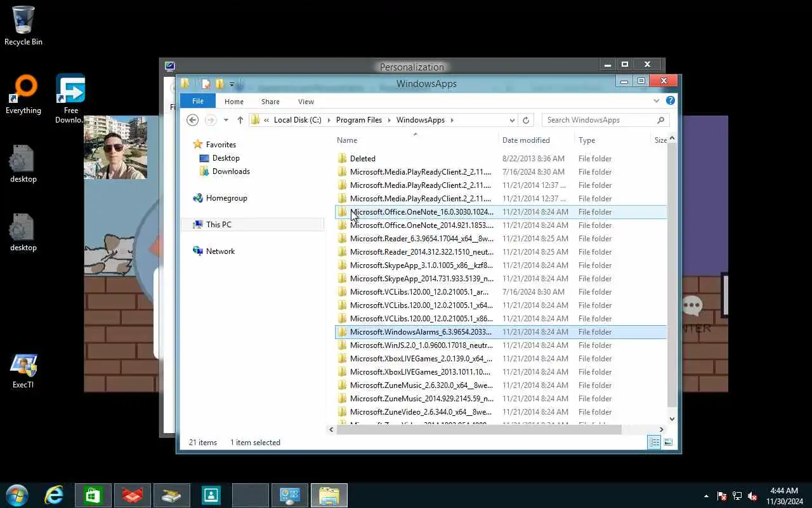Click Program Files in the address bar
The image size is (812, 508).
click(x=359, y=120)
